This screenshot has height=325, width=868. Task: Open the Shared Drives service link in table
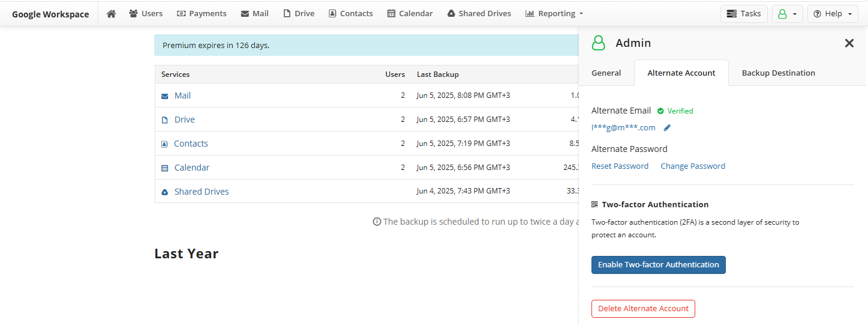point(202,192)
